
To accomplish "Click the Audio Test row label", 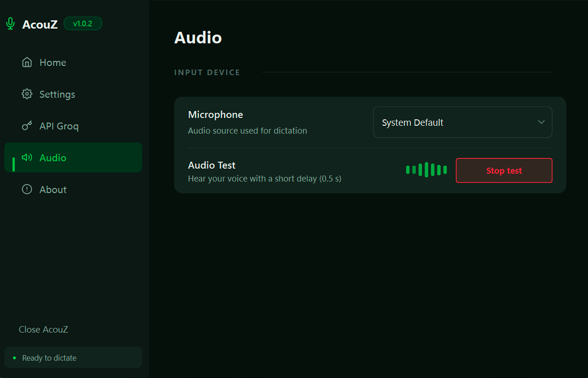I will click(x=211, y=165).
